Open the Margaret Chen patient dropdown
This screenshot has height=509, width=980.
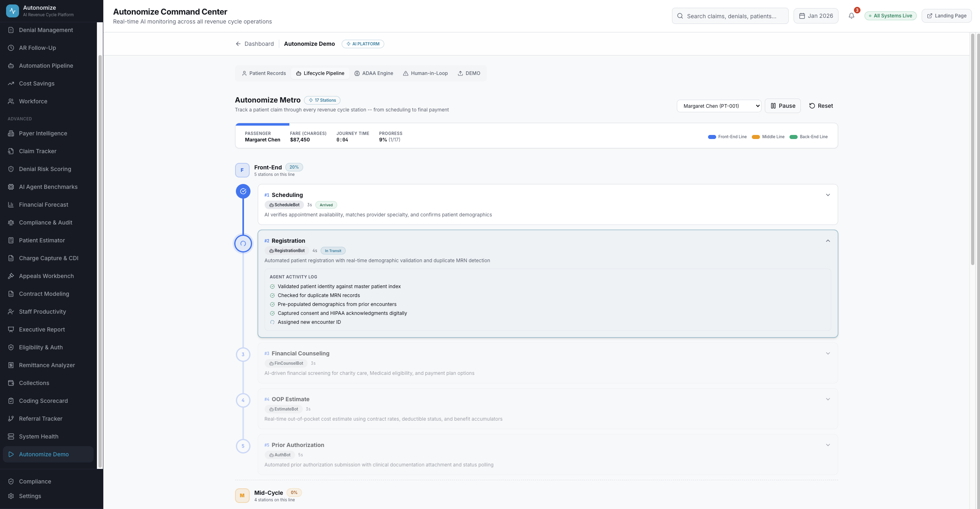[x=719, y=106]
